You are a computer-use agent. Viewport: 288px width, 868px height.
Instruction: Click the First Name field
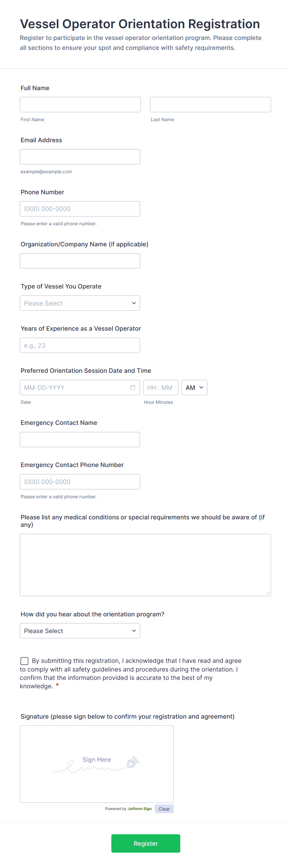tap(80, 104)
